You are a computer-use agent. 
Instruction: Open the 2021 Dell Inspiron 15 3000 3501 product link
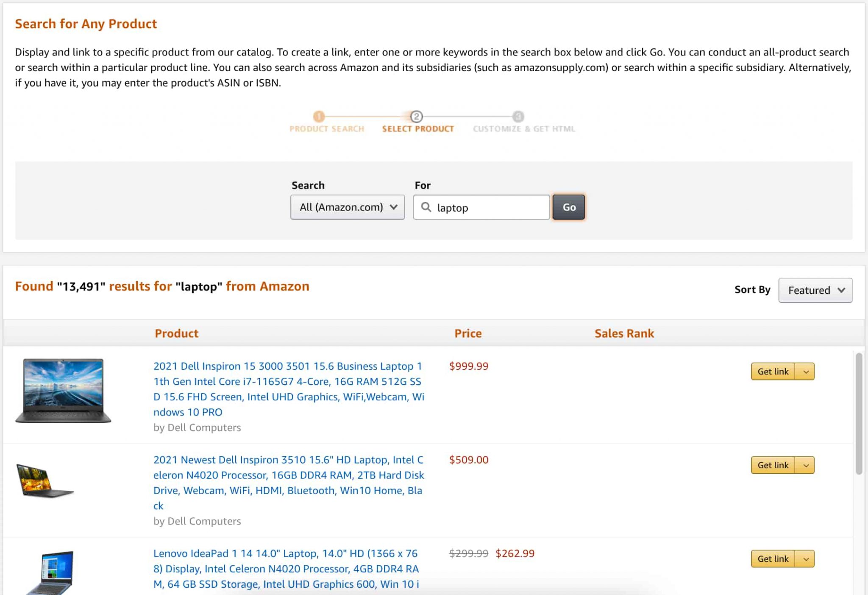[x=289, y=389]
